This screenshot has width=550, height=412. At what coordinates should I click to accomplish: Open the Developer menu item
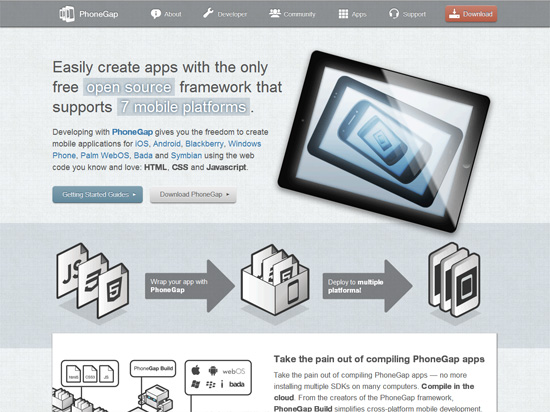tap(225, 14)
